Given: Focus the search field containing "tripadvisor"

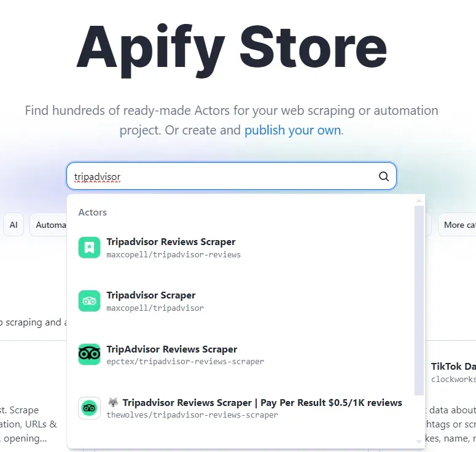Looking at the screenshot, I should (x=232, y=176).
